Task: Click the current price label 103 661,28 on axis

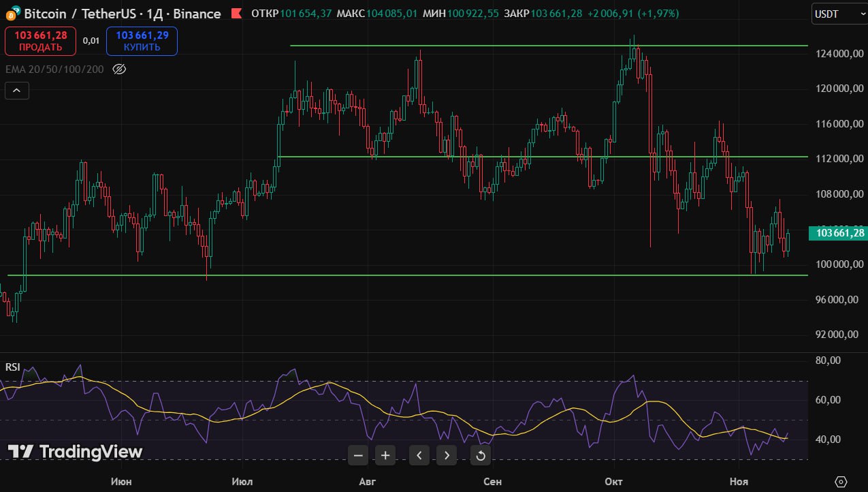Action: 839,233
